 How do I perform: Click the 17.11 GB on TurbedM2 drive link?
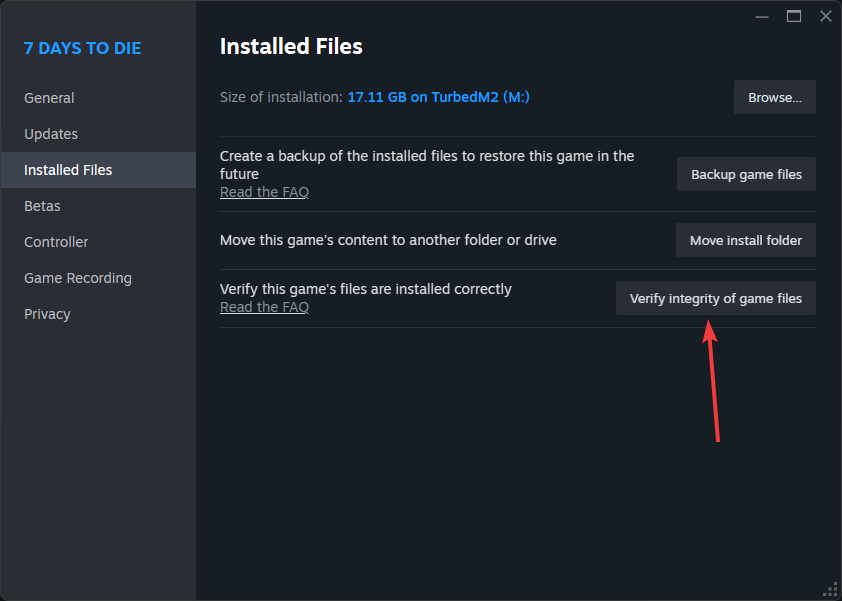click(438, 97)
